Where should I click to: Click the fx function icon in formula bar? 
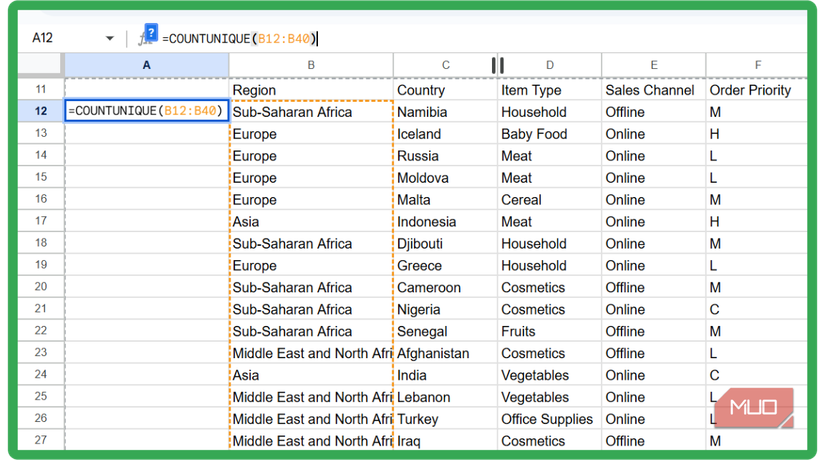tap(143, 40)
